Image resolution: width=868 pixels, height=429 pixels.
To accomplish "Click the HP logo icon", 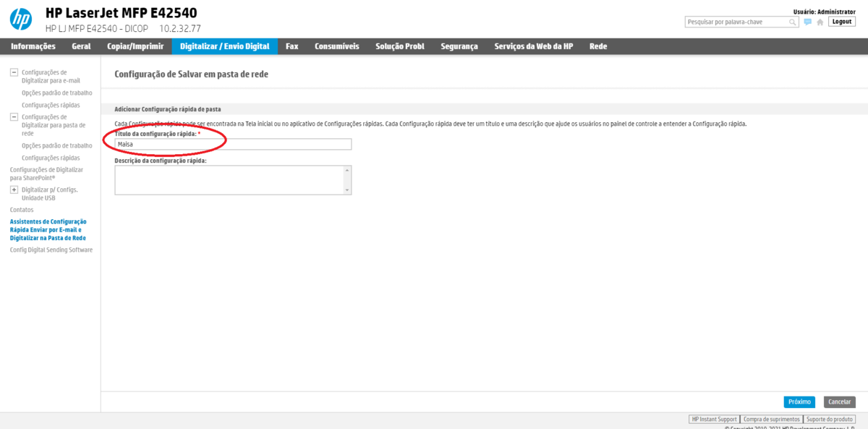I will 20,20.
